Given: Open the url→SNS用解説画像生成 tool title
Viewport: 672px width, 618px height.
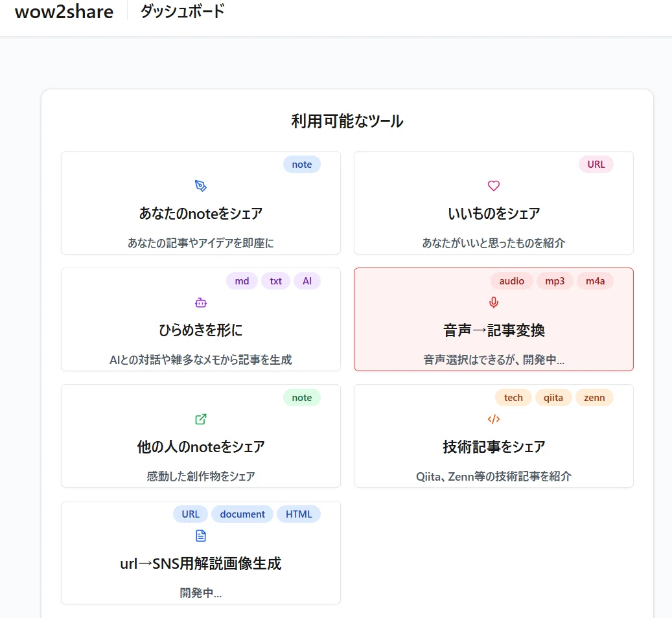Looking at the screenshot, I should click(201, 563).
